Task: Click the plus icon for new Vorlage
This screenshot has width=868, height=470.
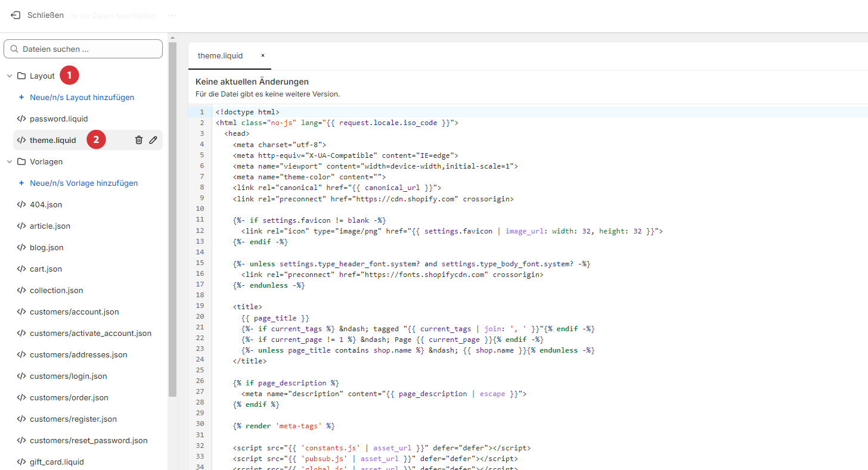Action: (x=21, y=183)
